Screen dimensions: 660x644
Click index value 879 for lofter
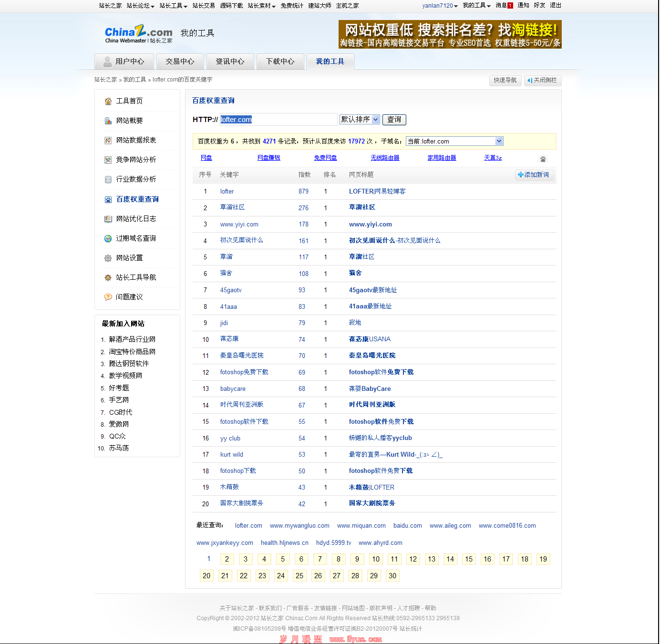coord(304,192)
